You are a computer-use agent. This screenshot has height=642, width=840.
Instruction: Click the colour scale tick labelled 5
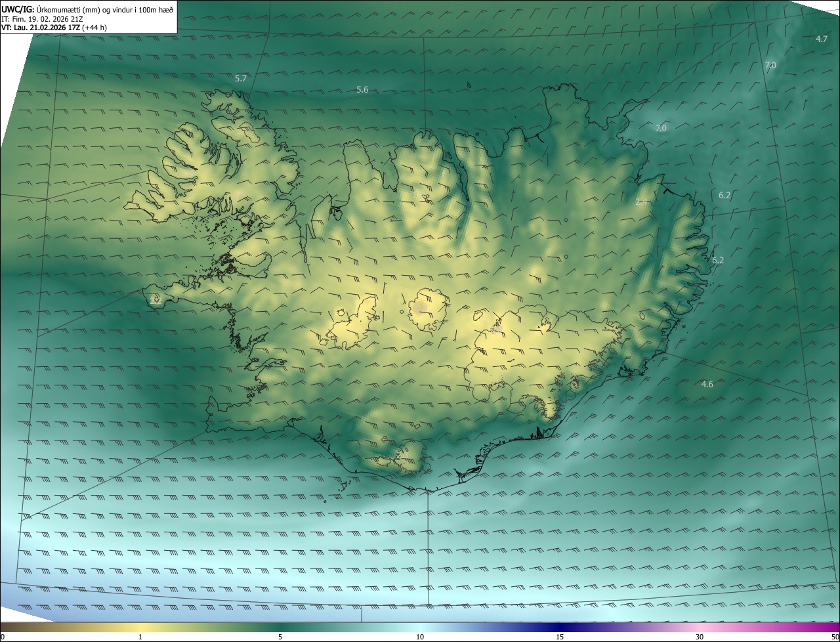(280, 637)
